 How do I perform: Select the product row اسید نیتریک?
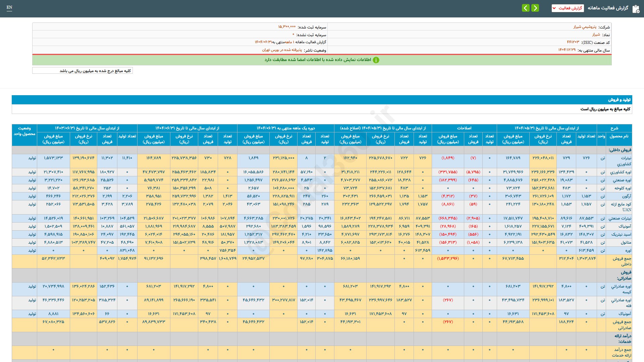coord(621,234)
